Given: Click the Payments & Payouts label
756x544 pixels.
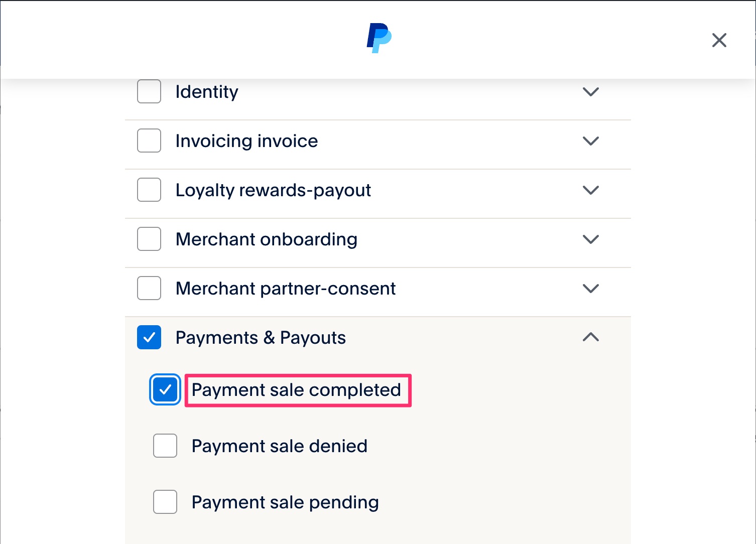Looking at the screenshot, I should [261, 337].
